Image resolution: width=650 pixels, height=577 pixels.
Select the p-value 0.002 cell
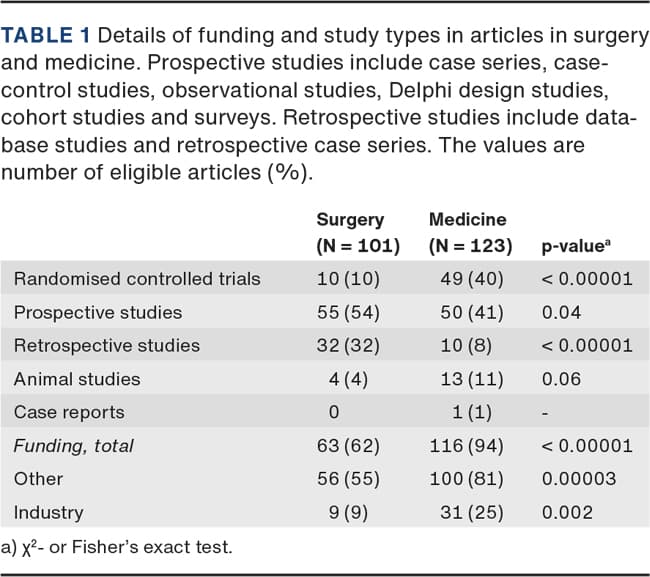(567, 513)
